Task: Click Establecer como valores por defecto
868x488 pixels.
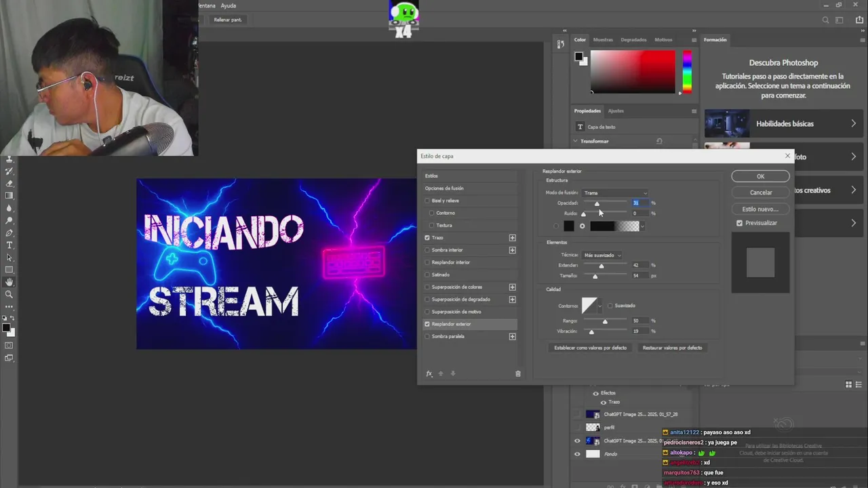Action: (x=590, y=348)
